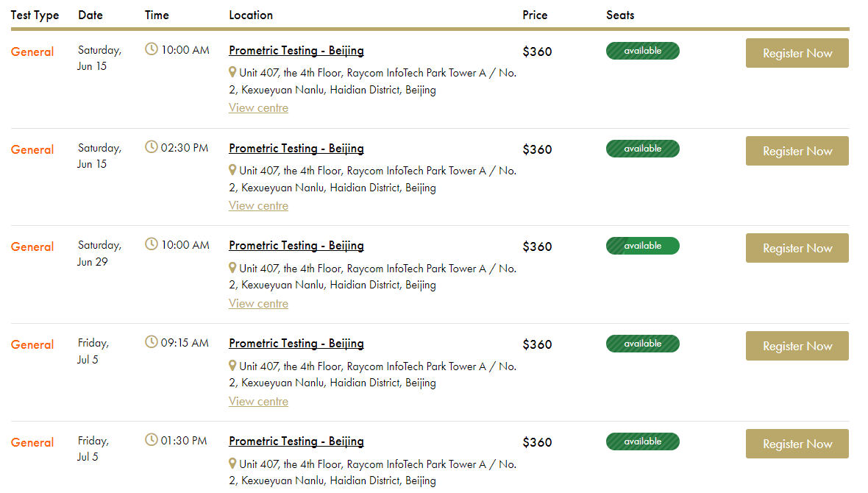Screen dimensions: 868x493
Task: Register for the Jun 29 session
Action: click(797, 248)
